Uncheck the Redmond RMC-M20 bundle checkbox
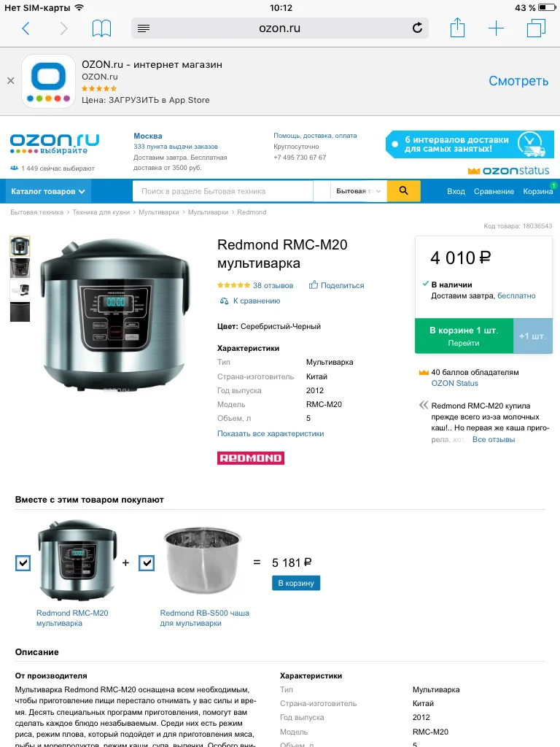Image resolution: width=560 pixels, height=747 pixels. pos(23,562)
